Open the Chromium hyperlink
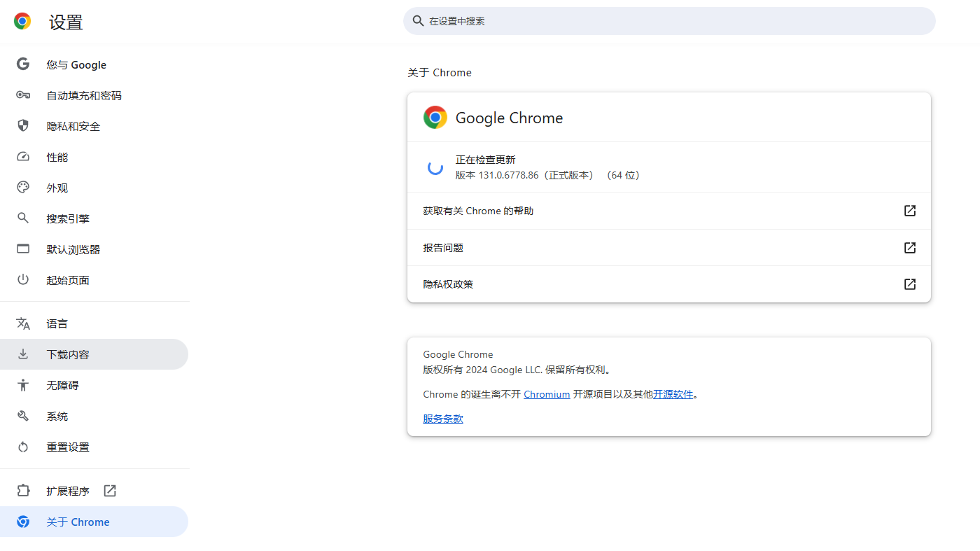 (x=547, y=394)
